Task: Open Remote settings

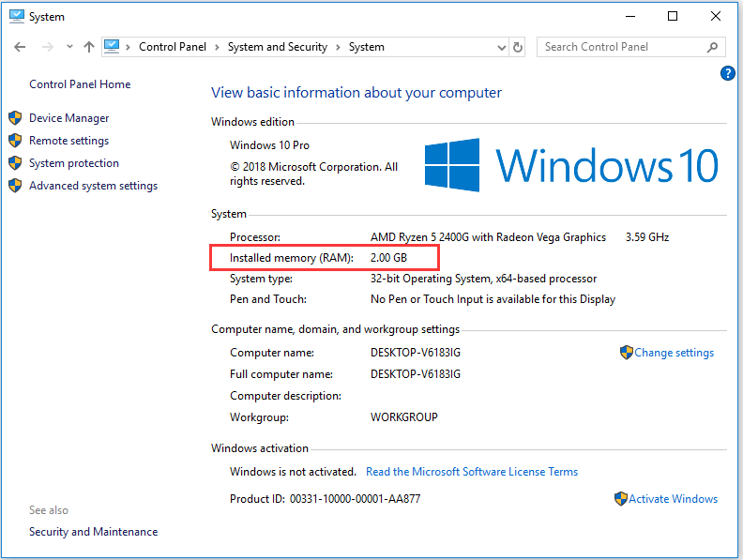Action: coord(68,141)
